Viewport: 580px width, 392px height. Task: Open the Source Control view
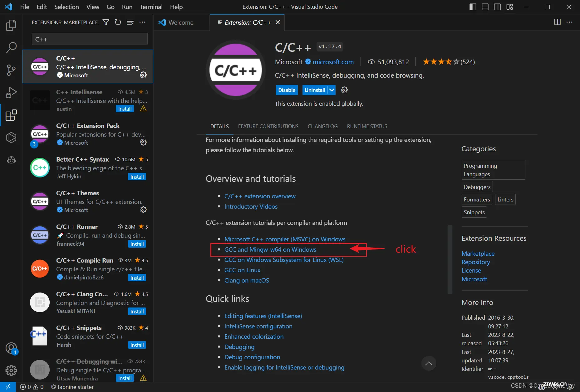click(x=11, y=70)
